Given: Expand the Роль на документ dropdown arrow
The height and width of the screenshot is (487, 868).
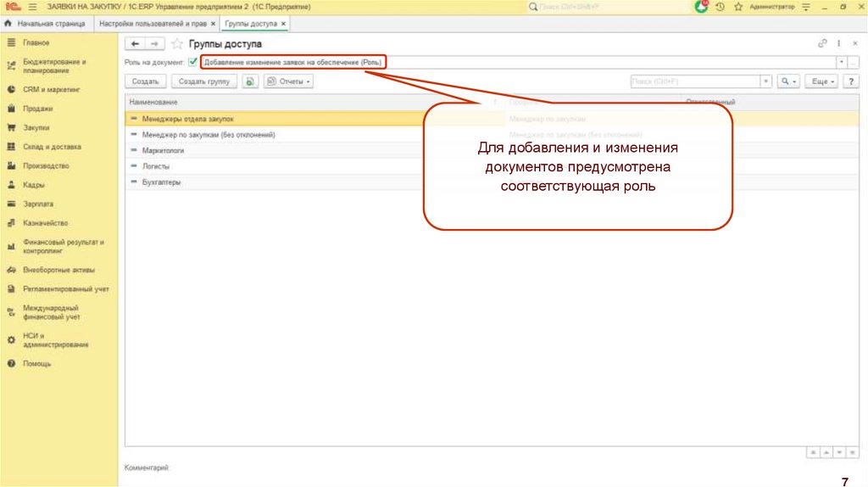Looking at the screenshot, I should pos(841,62).
